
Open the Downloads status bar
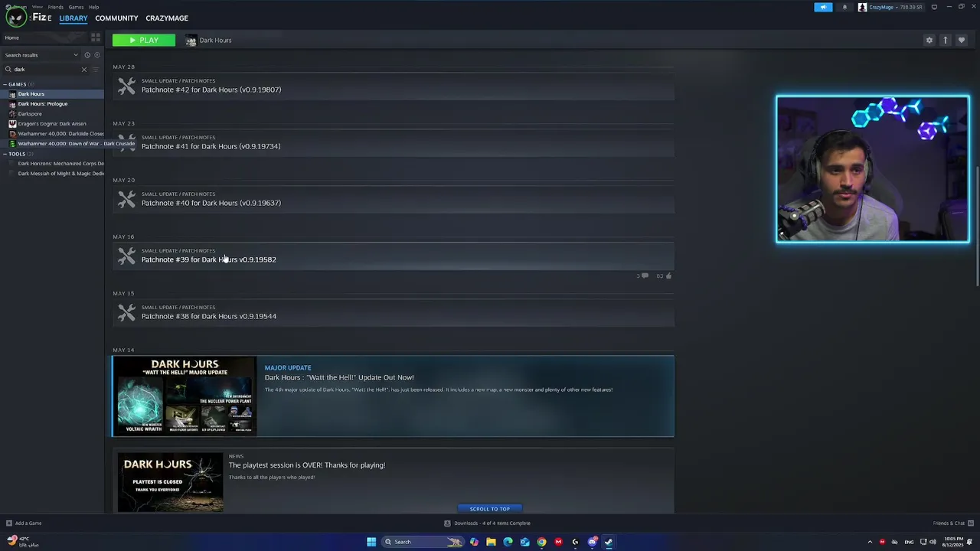tap(488, 523)
